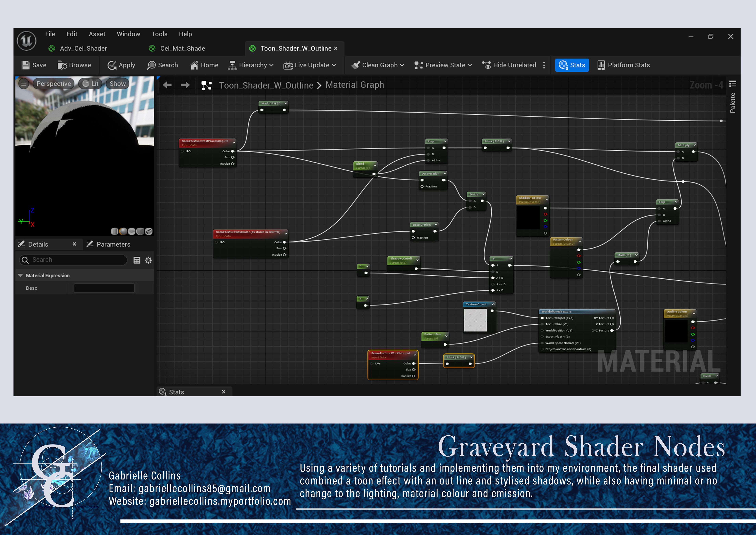Expand the SceneTexture:PostProcessInput0 node chevron
This screenshot has height=535, width=756.
234,143
